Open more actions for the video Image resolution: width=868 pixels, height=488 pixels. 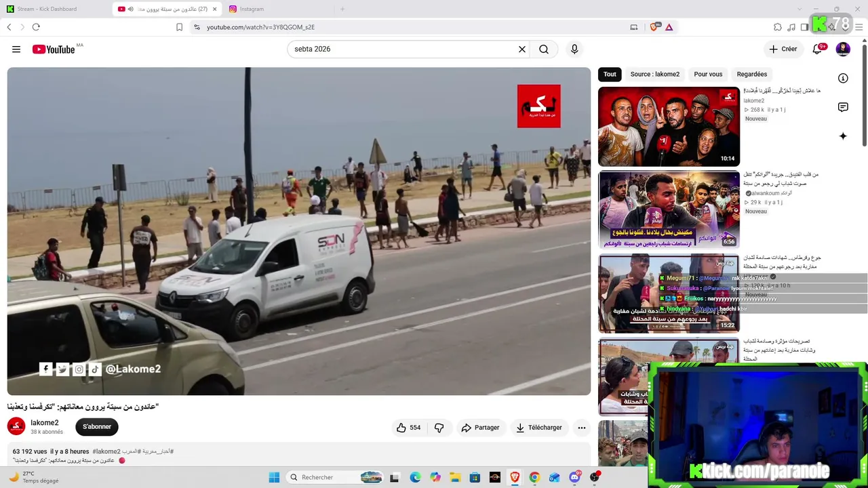(x=581, y=428)
